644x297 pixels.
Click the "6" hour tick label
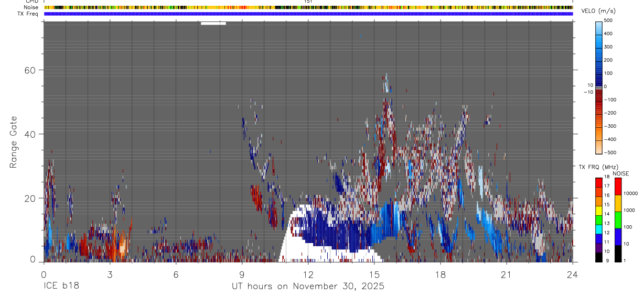click(x=176, y=274)
